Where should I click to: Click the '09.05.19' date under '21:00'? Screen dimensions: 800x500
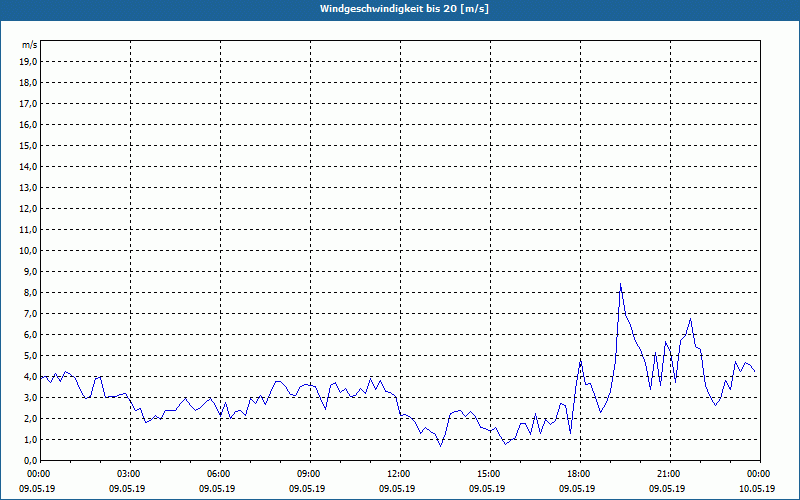click(x=667, y=489)
